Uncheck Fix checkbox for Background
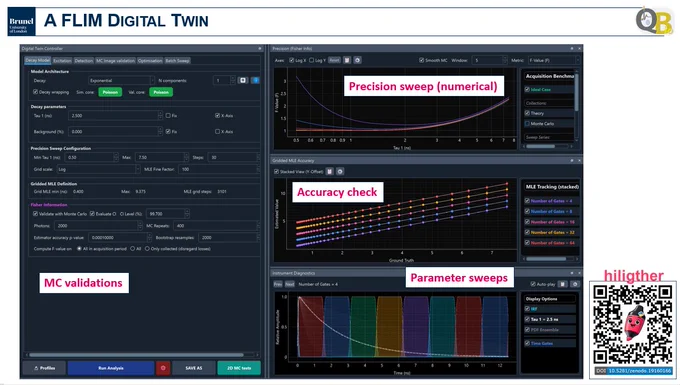The height and width of the screenshot is (385, 680). click(168, 131)
